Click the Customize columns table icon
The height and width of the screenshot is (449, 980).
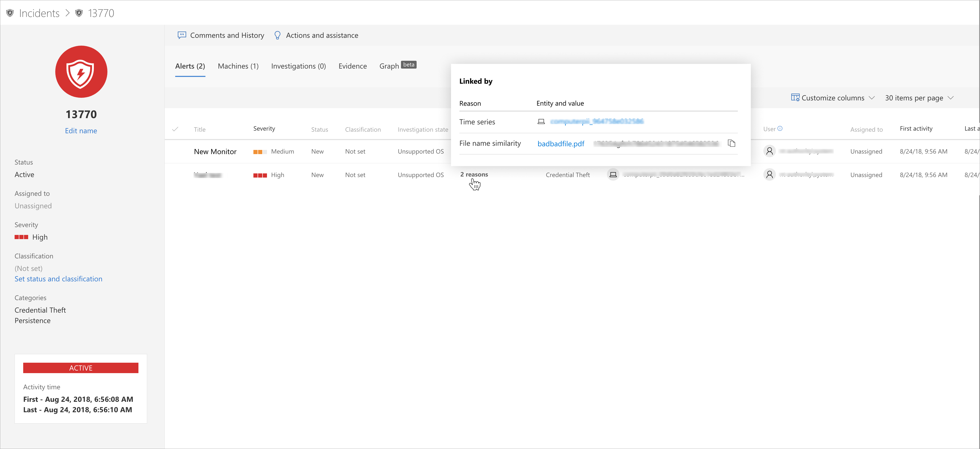coord(795,98)
